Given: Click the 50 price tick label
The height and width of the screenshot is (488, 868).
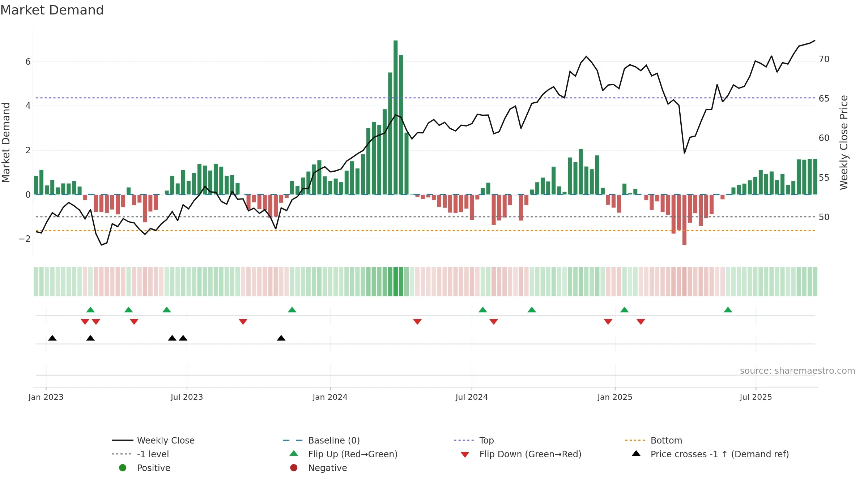Looking at the screenshot, I should (x=824, y=217).
